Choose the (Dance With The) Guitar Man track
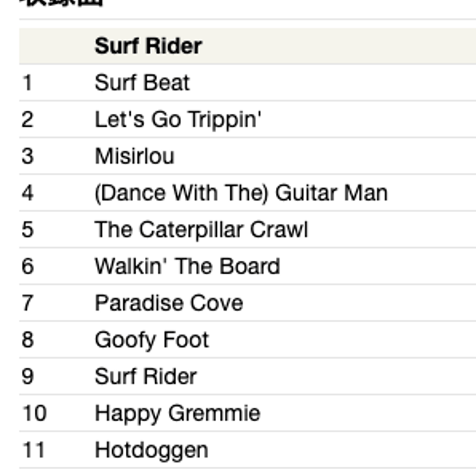 click(x=241, y=193)
